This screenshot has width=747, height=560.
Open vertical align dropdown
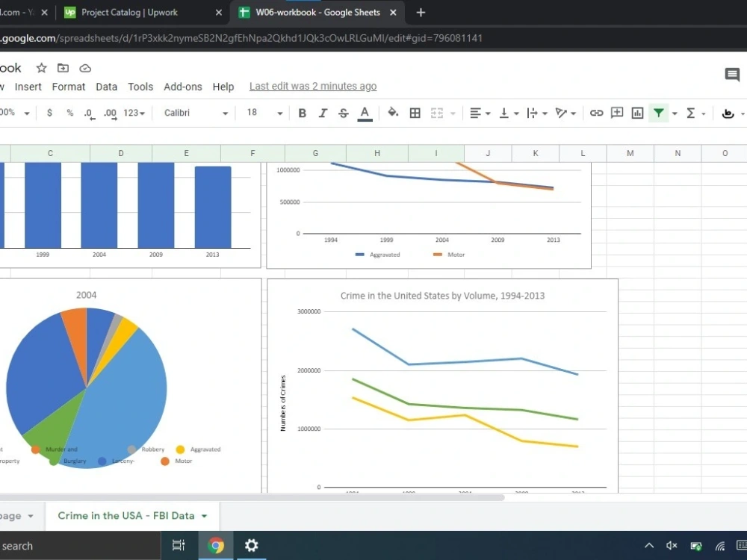[508, 113]
